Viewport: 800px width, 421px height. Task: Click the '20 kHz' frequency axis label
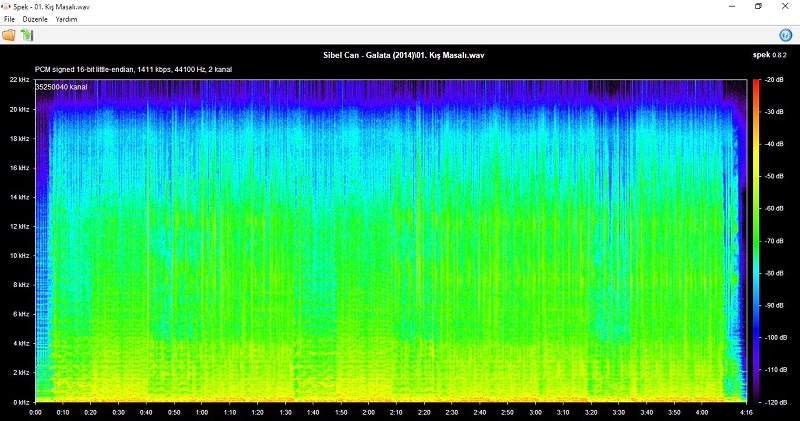[x=19, y=109]
